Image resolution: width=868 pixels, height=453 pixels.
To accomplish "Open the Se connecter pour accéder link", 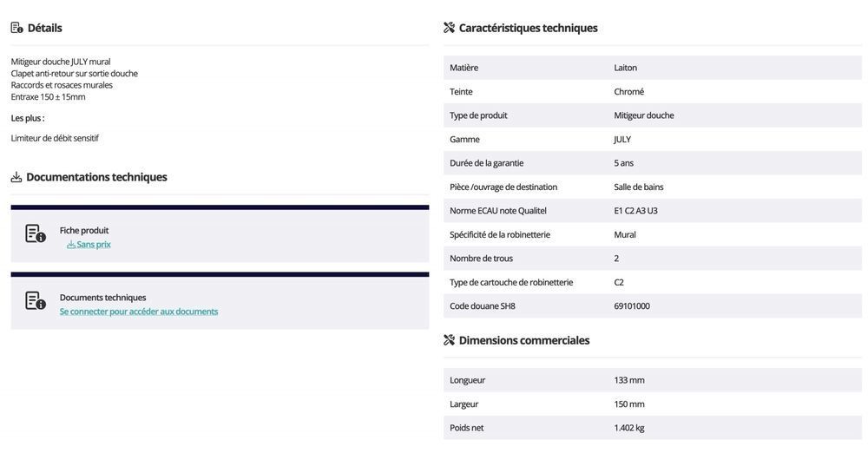I will (x=139, y=312).
